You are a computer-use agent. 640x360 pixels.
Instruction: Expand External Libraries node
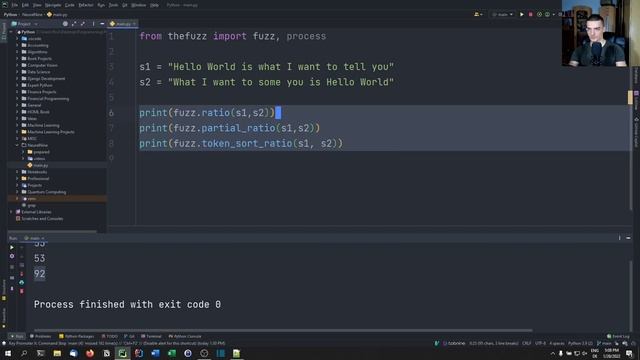click(x=11, y=212)
